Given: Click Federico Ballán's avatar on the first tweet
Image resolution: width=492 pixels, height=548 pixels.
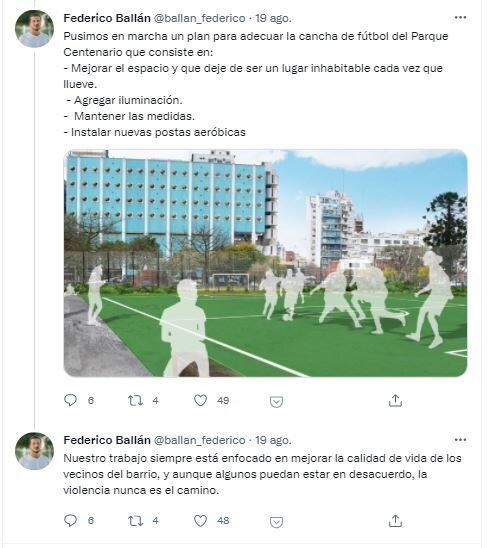Looking at the screenshot, I should tap(35, 29).
